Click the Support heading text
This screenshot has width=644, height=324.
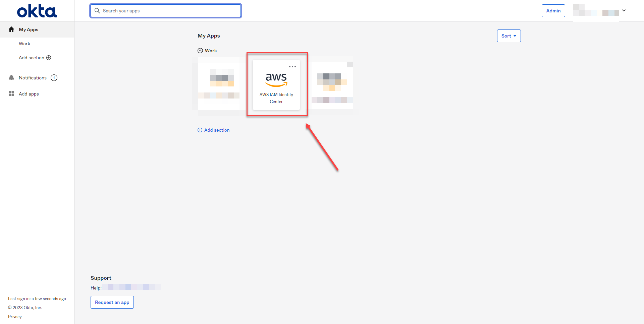tap(101, 278)
